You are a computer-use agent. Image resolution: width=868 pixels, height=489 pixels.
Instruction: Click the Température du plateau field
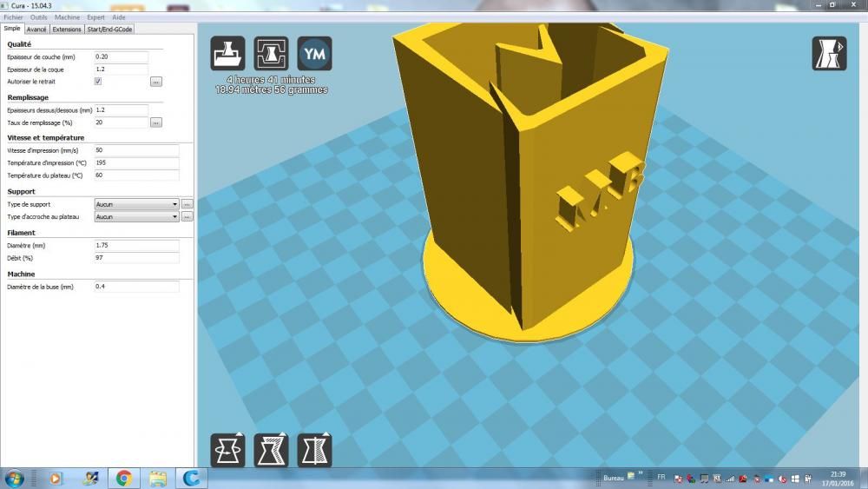pyautogui.click(x=137, y=175)
